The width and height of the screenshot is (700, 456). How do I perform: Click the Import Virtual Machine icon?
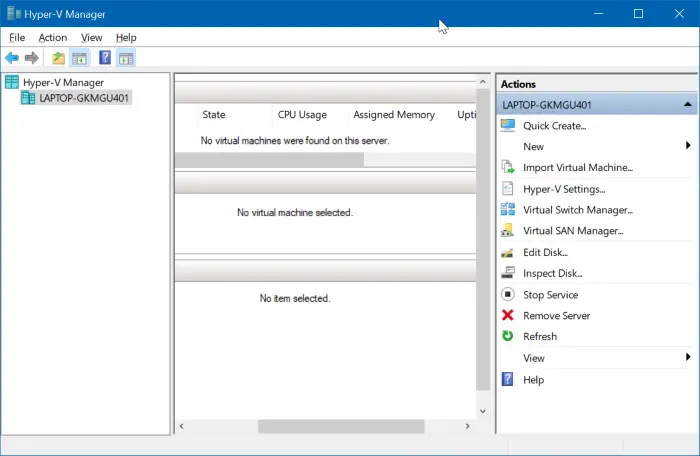click(508, 167)
